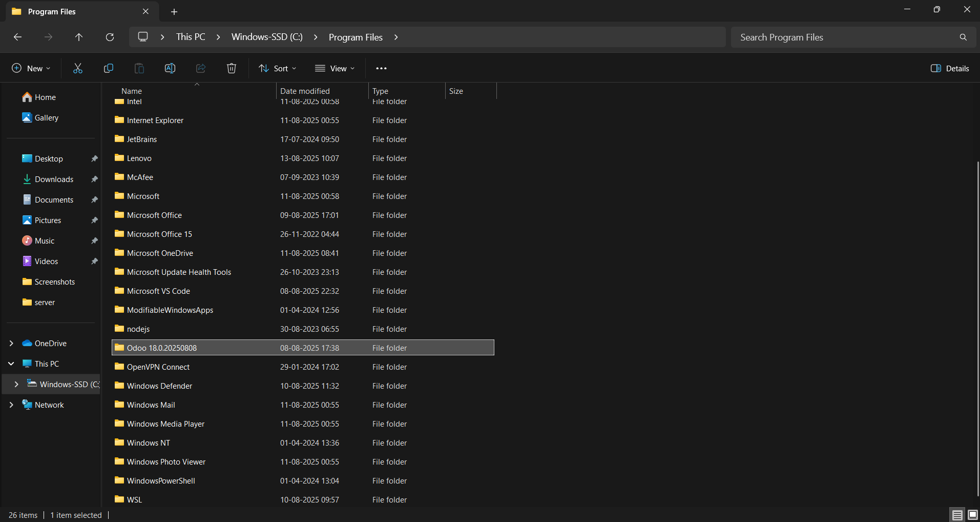Click This PC in the breadcrumb
The width and height of the screenshot is (980, 522).
[x=191, y=37]
